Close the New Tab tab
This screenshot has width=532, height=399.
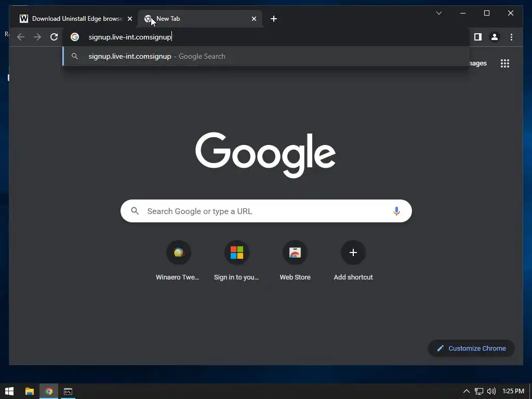[254, 19]
